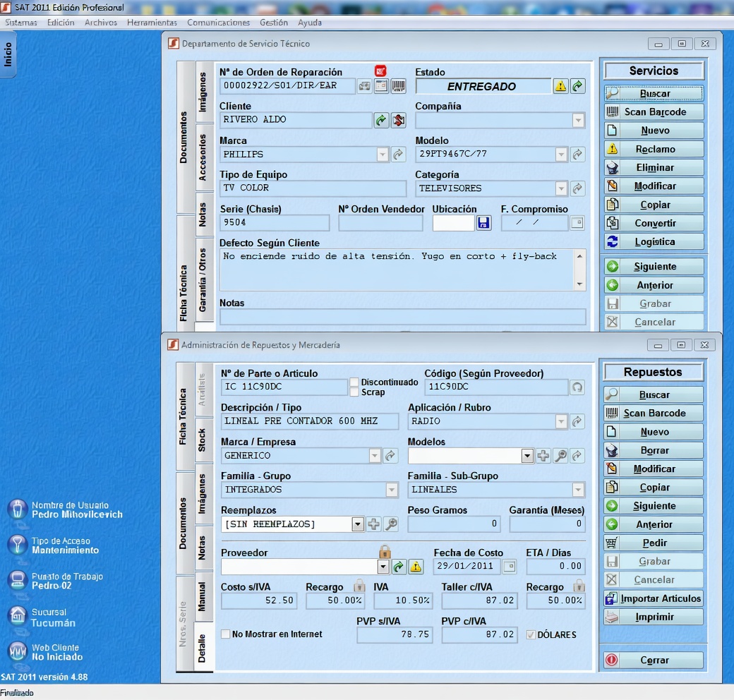Open the Comunicaciones menu
This screenshot has width=734, height=700.
click(x=218, y=23)
